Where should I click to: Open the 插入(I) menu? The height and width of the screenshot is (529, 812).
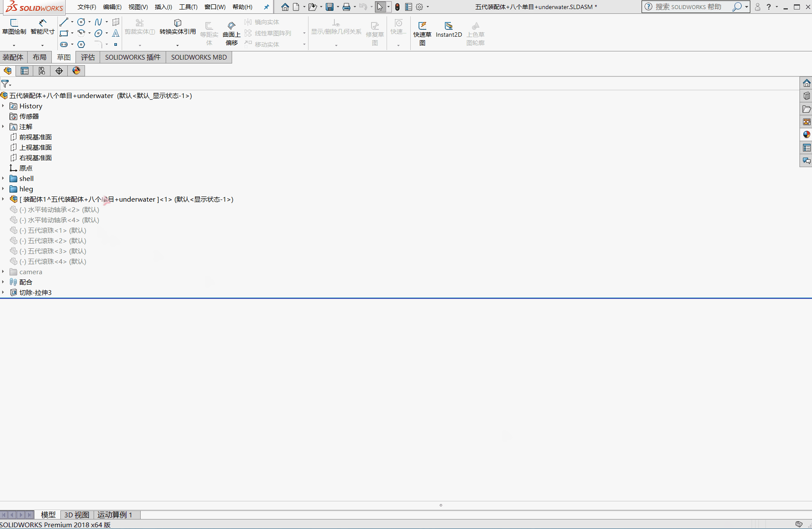pos(163,7)
